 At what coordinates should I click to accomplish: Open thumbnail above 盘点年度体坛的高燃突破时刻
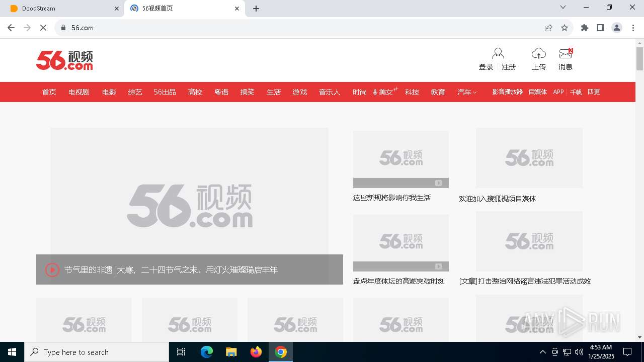click(401, 243)
